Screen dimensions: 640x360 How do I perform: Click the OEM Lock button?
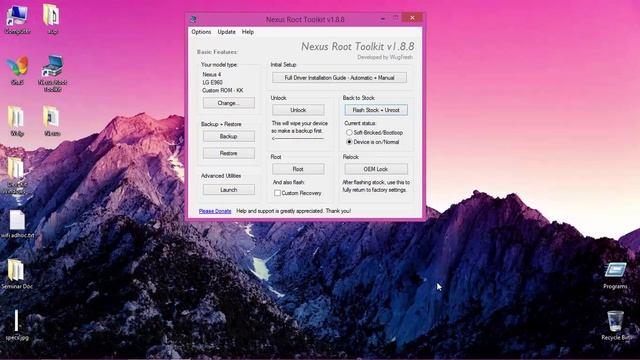coord(376,169)
